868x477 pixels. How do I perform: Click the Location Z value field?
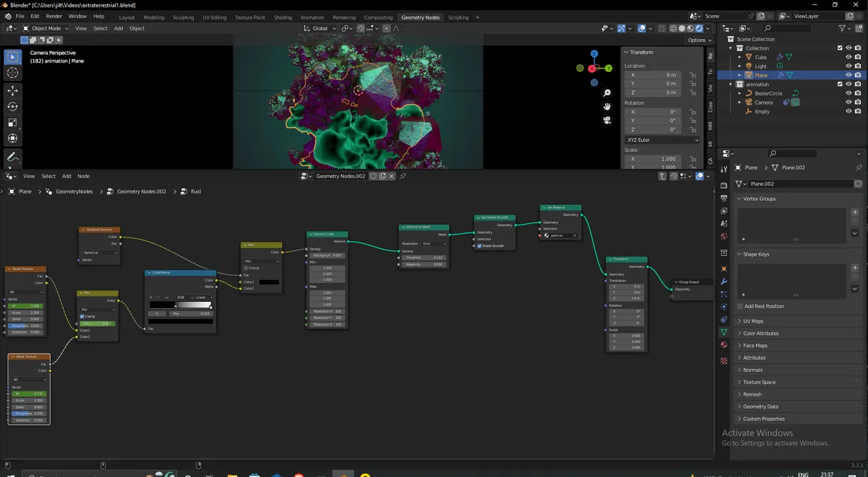point(652,92)
